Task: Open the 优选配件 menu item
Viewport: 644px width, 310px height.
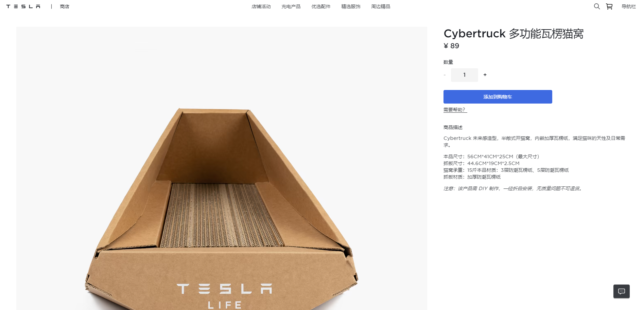Action: 321,6
